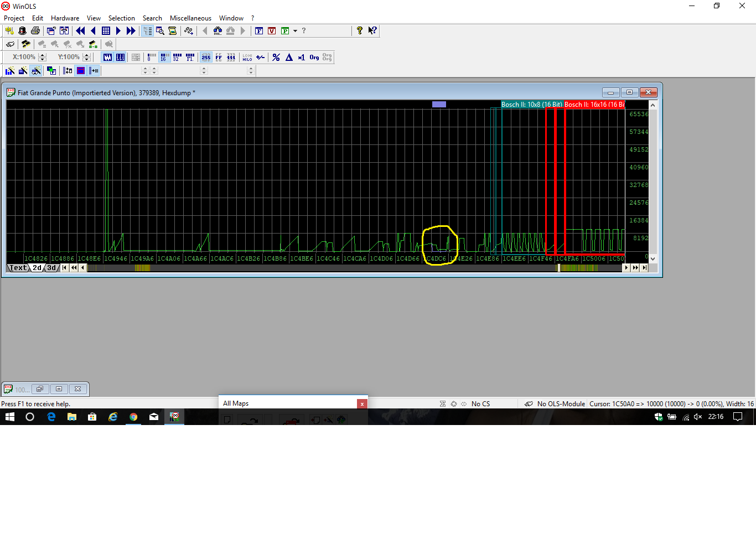The height and width of the screenshot is (549, 756).
Task: Toggle the floating point Fl. format
Action: tap(190, 57)
